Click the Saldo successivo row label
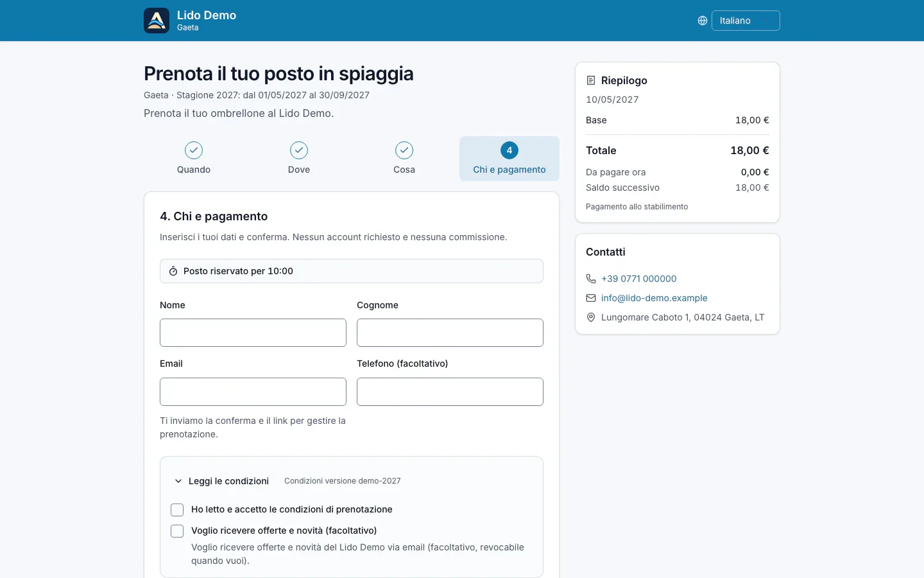The width and height of the screenshot is (924, 578). coord(622,188)
